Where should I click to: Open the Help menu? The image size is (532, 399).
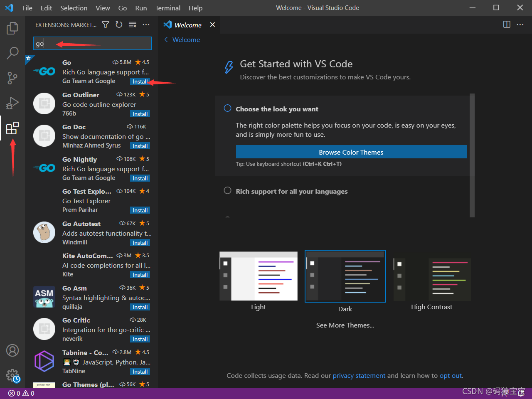[195, 8]
